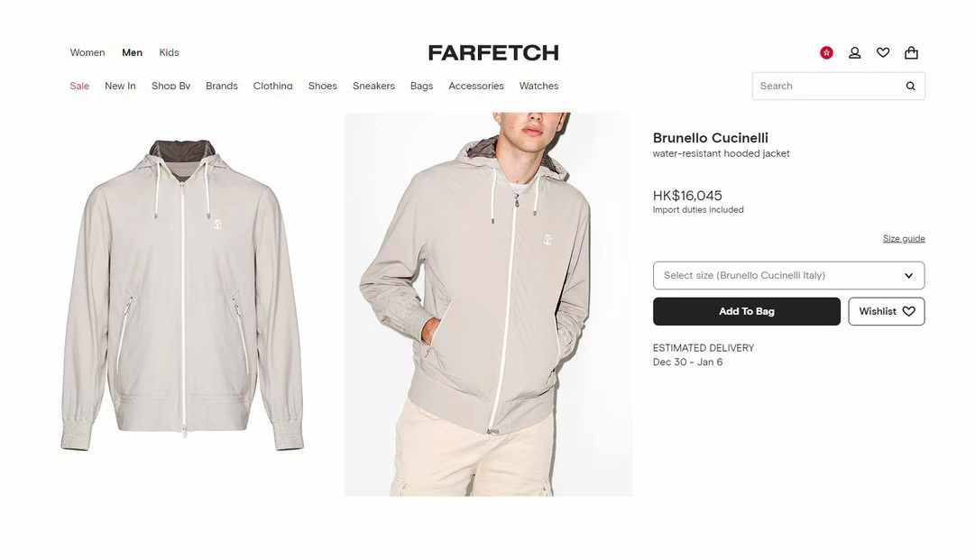Open the Watches menu item
This screenshot has width=975, height=560.
coord(538,86)
